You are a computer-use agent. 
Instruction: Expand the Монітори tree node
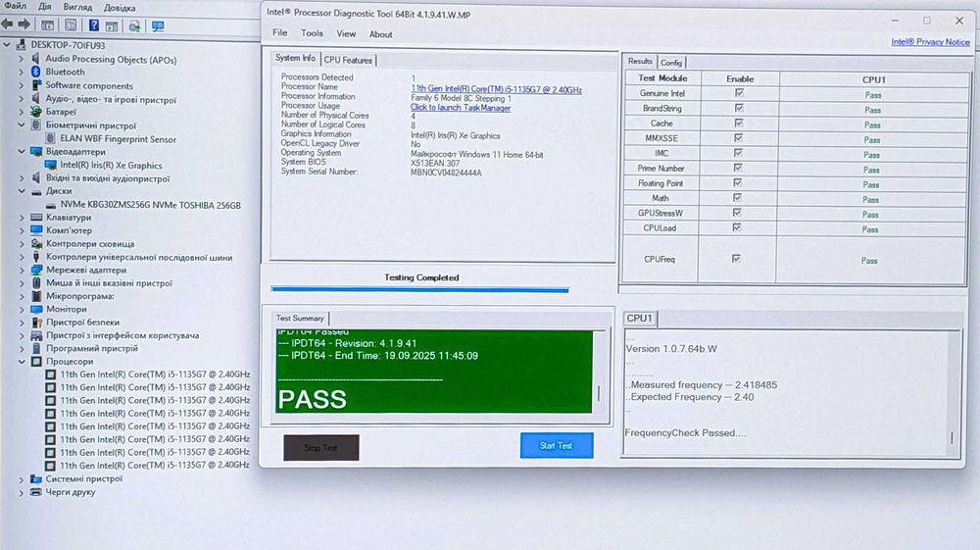[22, 310]
